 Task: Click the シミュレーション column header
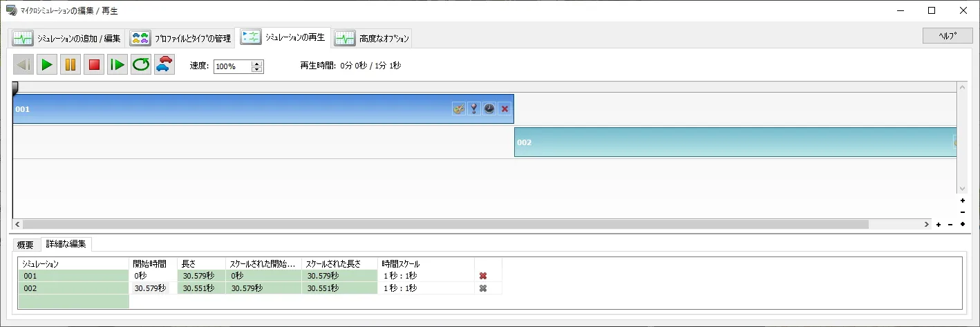74,263
